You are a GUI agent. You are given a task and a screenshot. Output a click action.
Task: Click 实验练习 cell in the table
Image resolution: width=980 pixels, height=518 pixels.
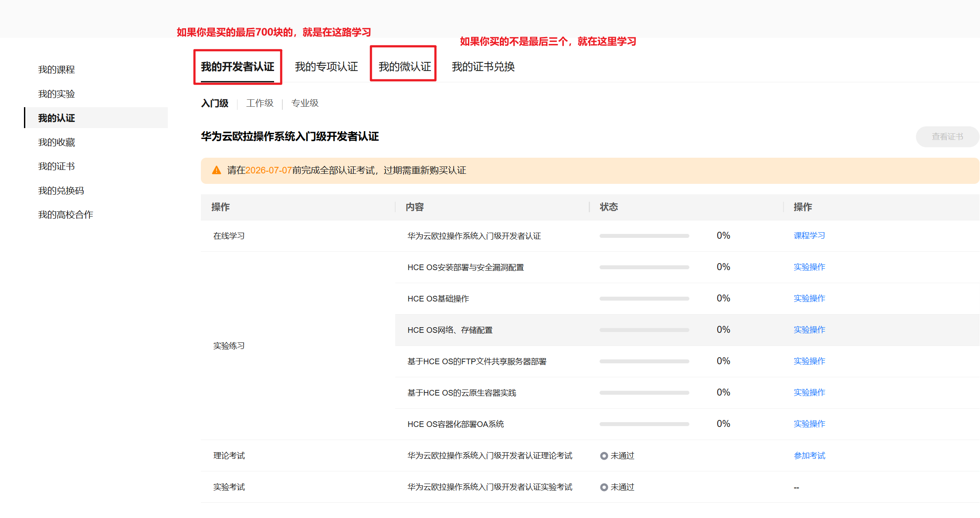229,346
